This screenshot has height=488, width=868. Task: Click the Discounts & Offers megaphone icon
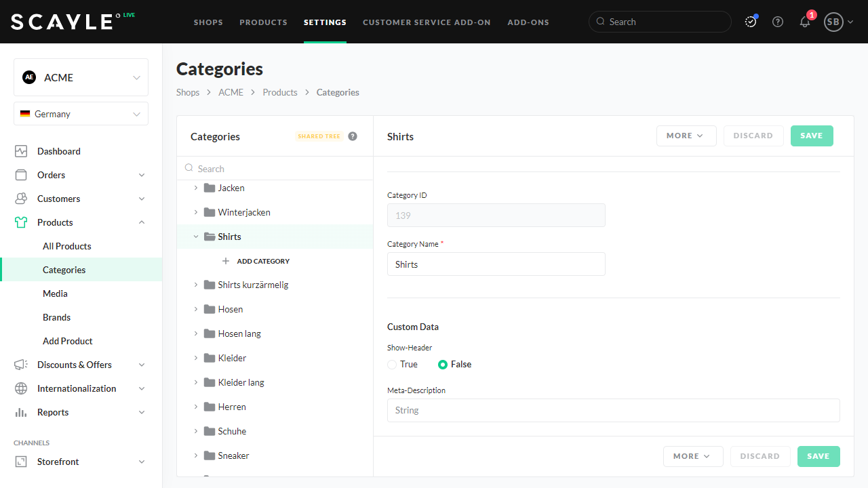tap(21, 365)
